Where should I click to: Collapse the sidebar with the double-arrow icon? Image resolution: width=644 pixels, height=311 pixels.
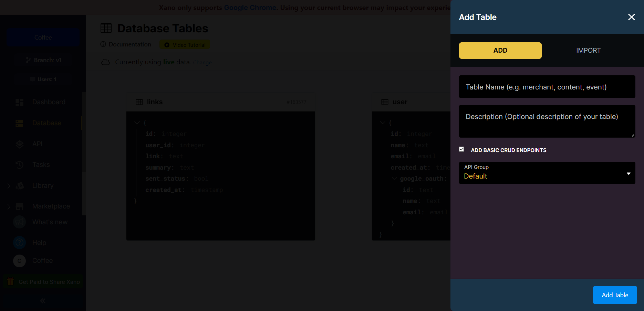click(43, 301)
